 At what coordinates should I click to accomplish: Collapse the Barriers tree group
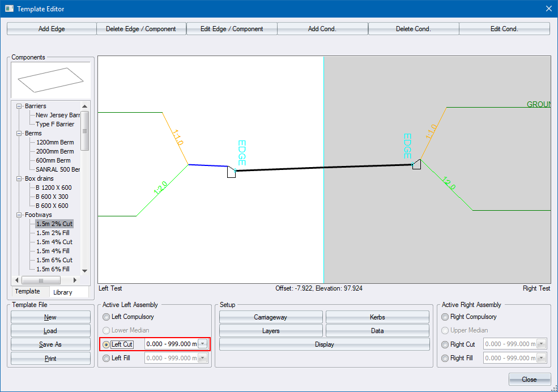(x=20, y=106)
